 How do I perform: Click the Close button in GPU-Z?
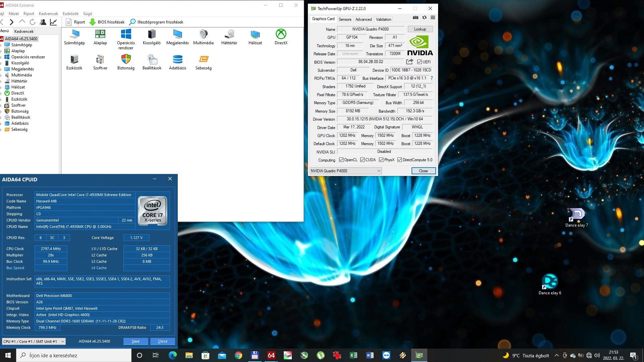(423, 171)
